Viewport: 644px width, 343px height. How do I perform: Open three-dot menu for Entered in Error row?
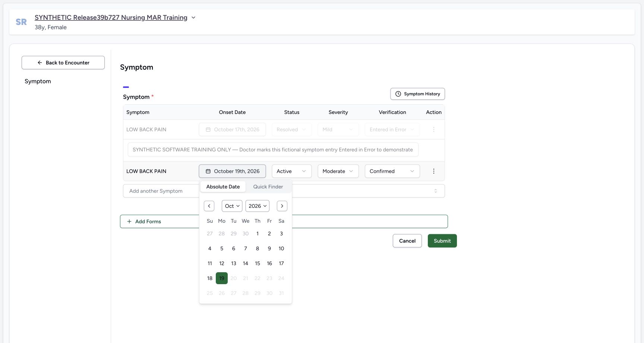tap(433, 130)
